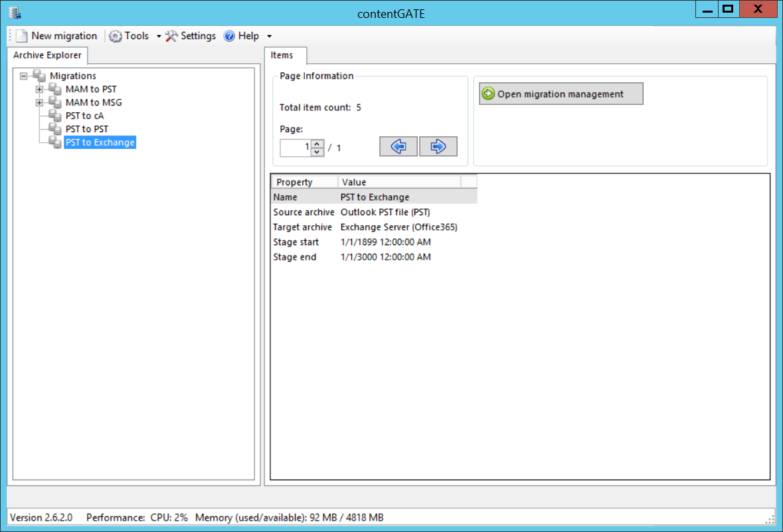This screenshot has height=532, width=783.
Task: Select PST to PST migration
Action: tap(86, 129)
